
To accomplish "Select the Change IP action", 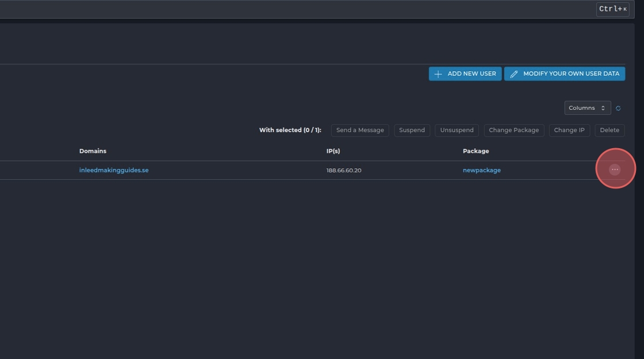I will 569,130.
